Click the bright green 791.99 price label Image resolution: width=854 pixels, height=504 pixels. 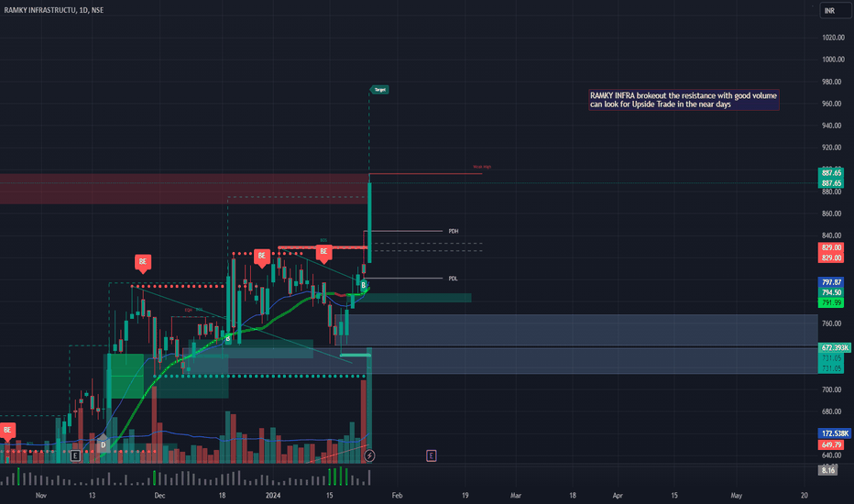831,302
